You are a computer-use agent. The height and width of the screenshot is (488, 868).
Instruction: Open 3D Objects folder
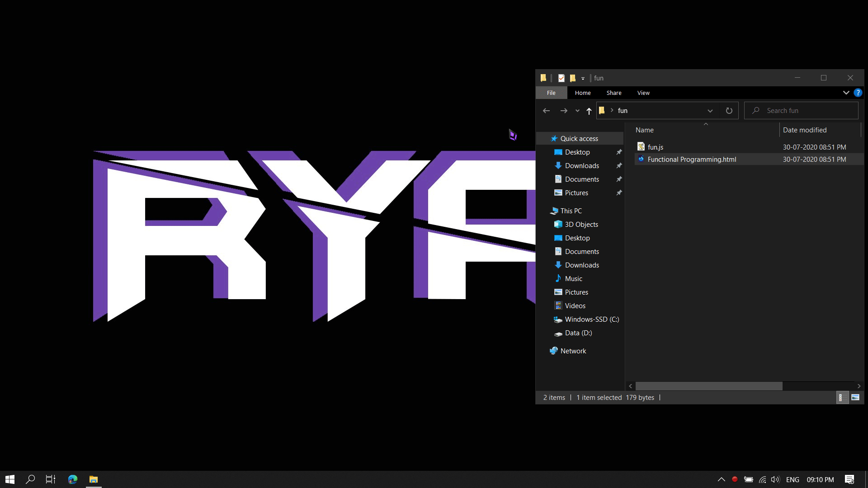point(581,225)
